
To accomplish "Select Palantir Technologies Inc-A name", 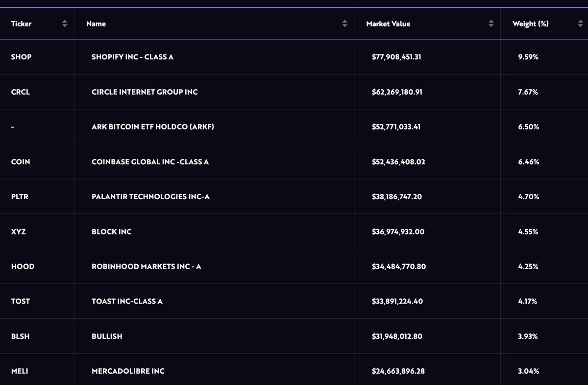I will (x=150, y=197).
